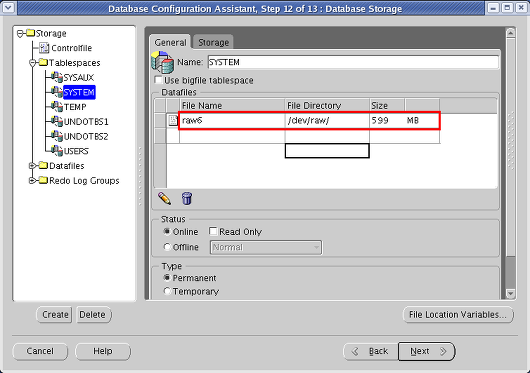The image size is (530, 373).
Task: Click the UNDOTBS1 tablespace icon
Action: pos(57,121)
